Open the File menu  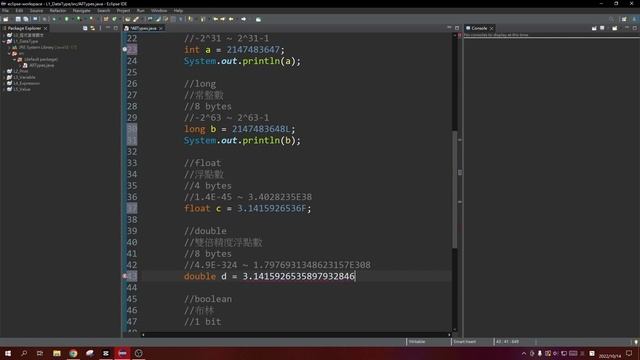coord(5,11)
